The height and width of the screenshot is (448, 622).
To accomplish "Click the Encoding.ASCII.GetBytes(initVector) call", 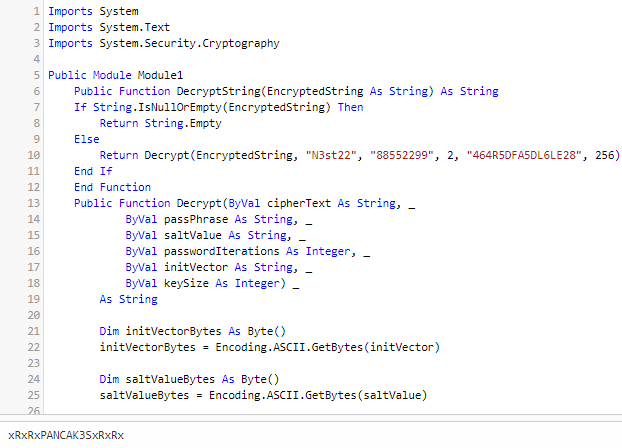I will click(x=328, y=347).
